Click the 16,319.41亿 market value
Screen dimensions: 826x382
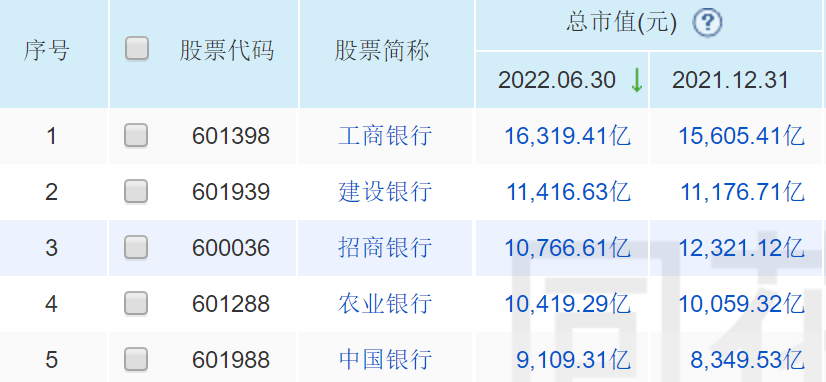[x=567, y=136]
